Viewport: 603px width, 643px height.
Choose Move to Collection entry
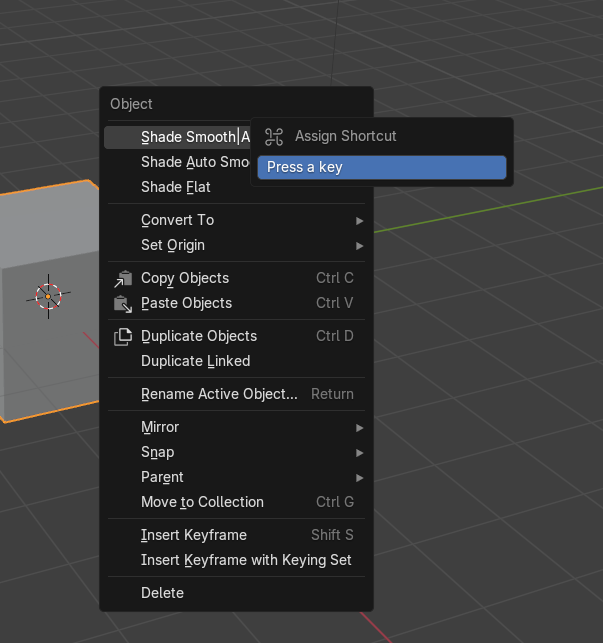pyautogui.click(x=236, y=502)
